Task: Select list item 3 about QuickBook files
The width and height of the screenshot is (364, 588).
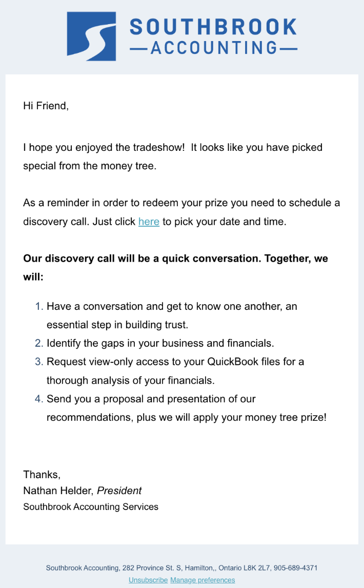Action: [x=175, y=362]
